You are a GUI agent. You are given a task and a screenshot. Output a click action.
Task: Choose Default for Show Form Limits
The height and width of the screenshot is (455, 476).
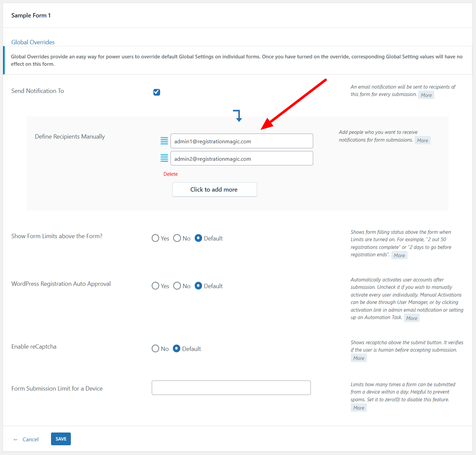198,238
